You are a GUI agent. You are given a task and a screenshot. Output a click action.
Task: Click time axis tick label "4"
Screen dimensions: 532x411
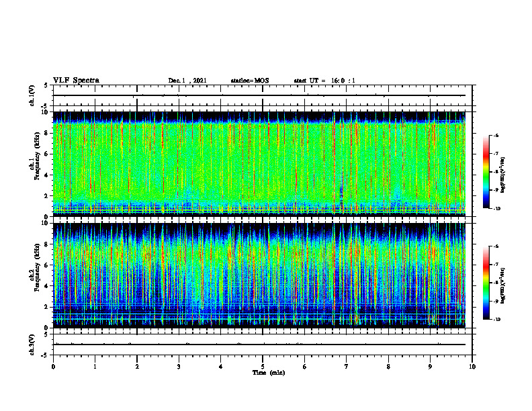(221, 367)
